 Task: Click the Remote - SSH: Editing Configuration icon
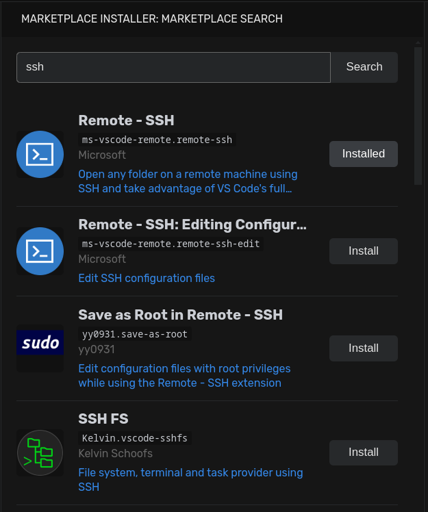pos(40,251)
